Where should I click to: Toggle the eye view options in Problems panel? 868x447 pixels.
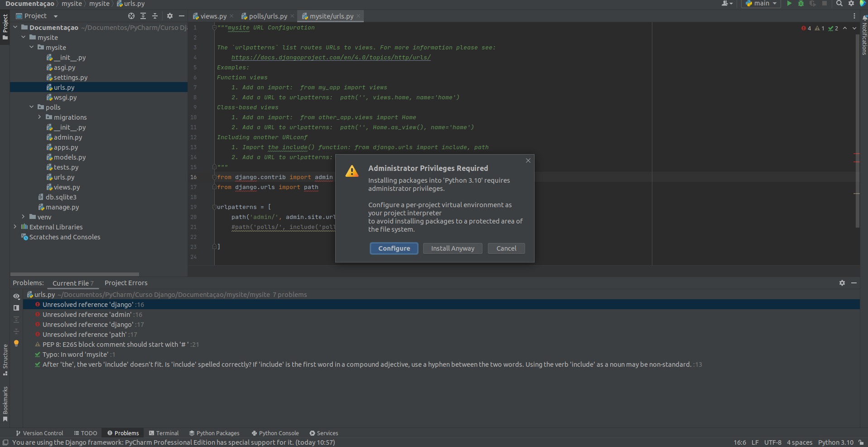point(16,296)
